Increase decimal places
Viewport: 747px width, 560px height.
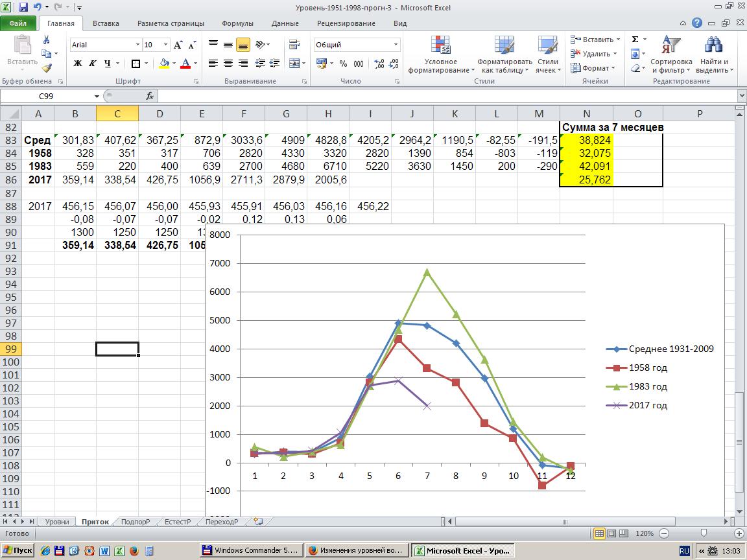coord(379,64)
